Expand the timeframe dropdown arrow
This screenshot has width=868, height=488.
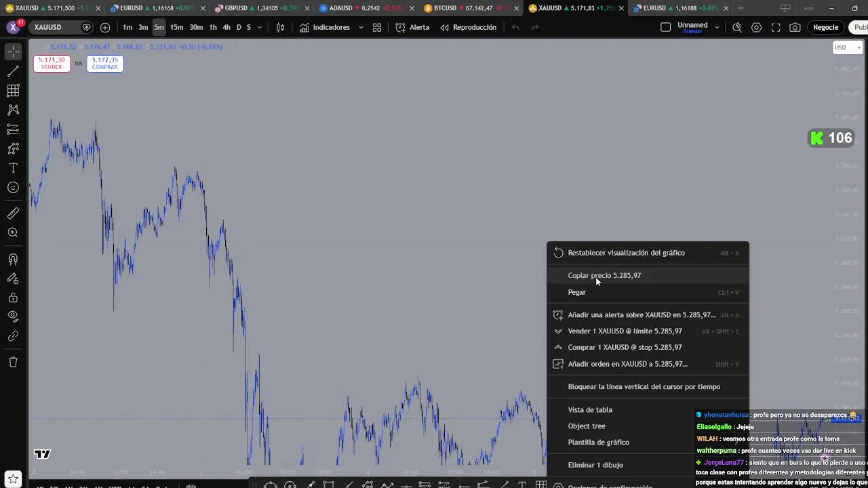tap(260, 27)
